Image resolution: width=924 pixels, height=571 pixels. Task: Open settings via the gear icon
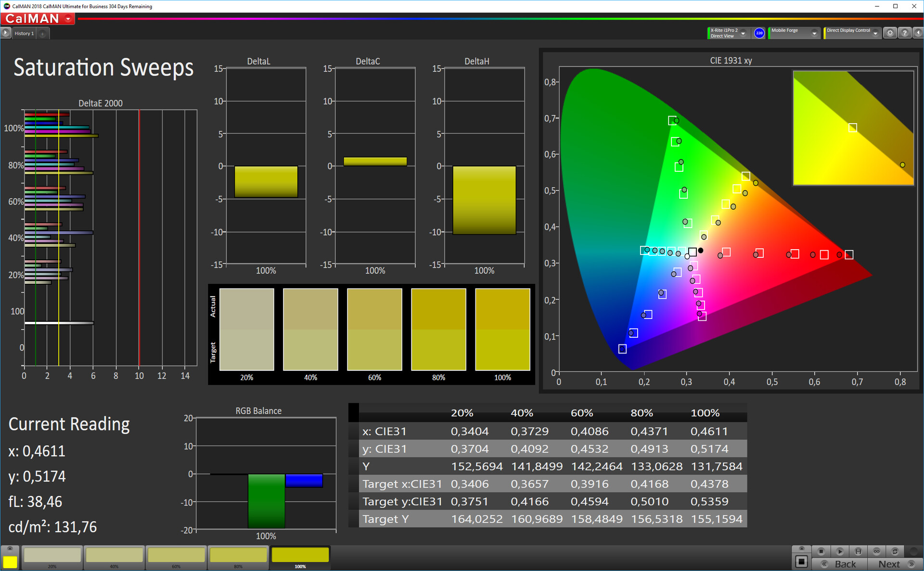coord(890,33)
